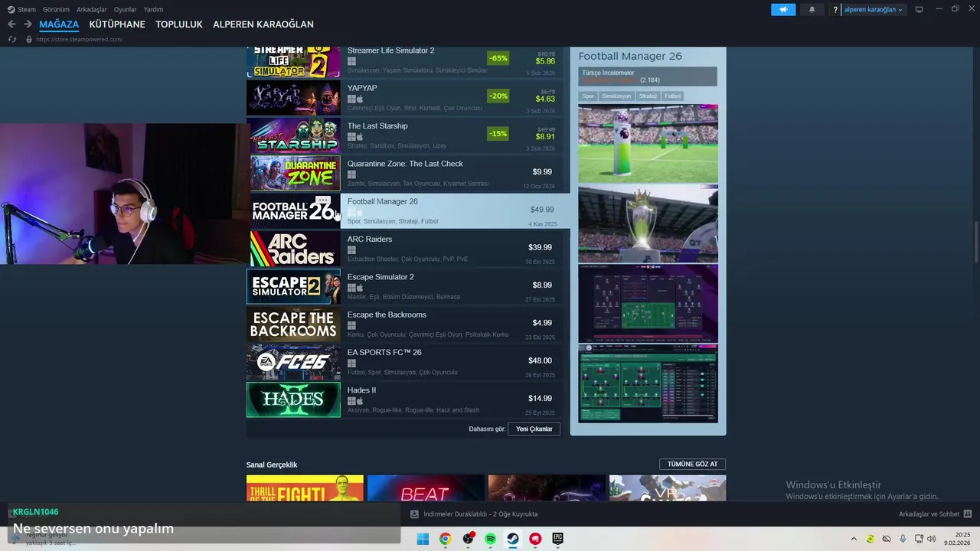Open ARC Raiders listing
980x551 pixels.
pyautogui.click(x=406, y=249)
